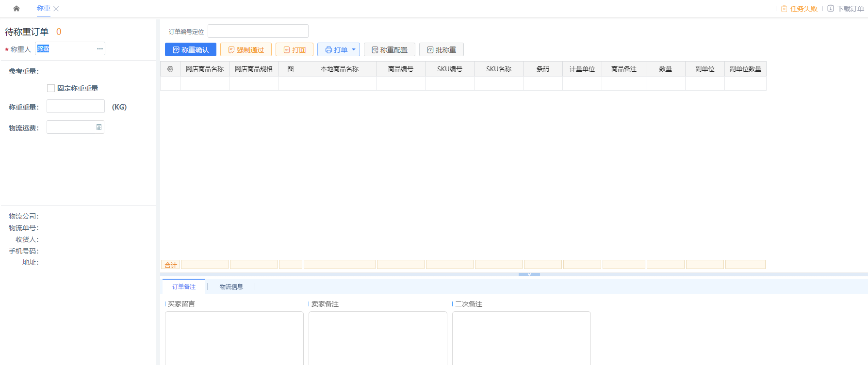Click the SKU编号 column header

[450, 69]
